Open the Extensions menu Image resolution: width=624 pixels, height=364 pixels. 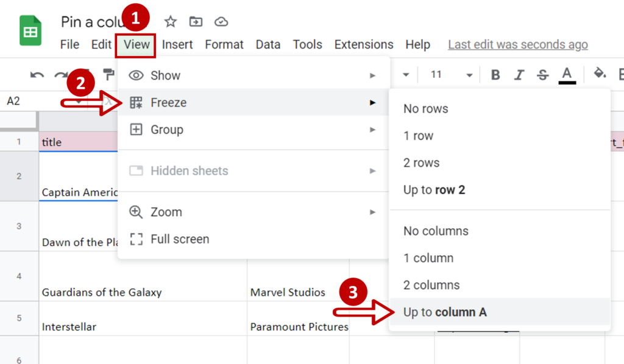click(x=364, y=44)
